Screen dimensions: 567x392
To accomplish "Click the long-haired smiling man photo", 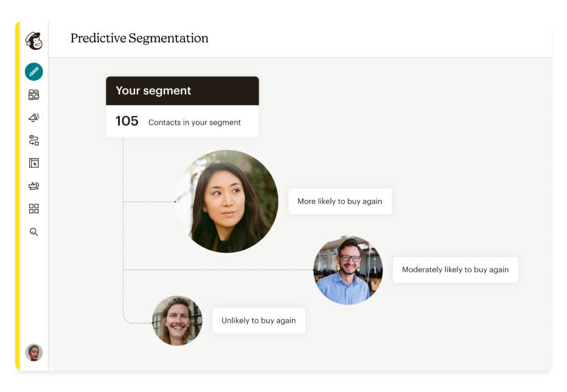I will pyautogui.click(x=177, y=321).
